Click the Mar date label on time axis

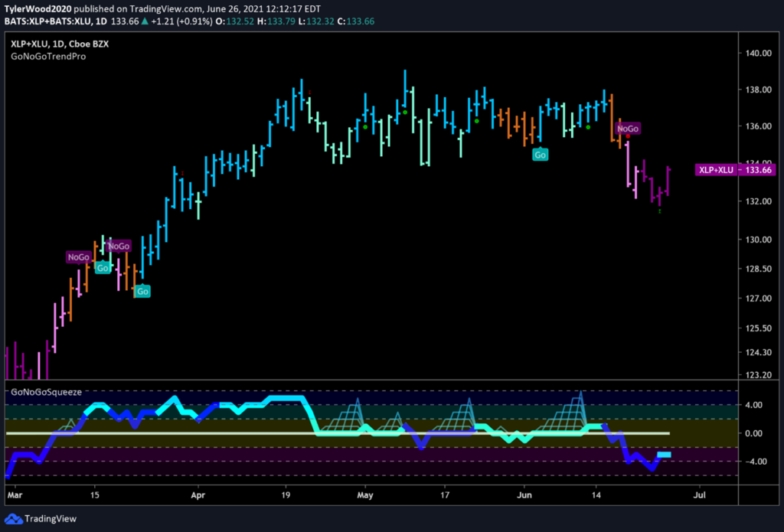pyautogui.click(x=15, y=495)
